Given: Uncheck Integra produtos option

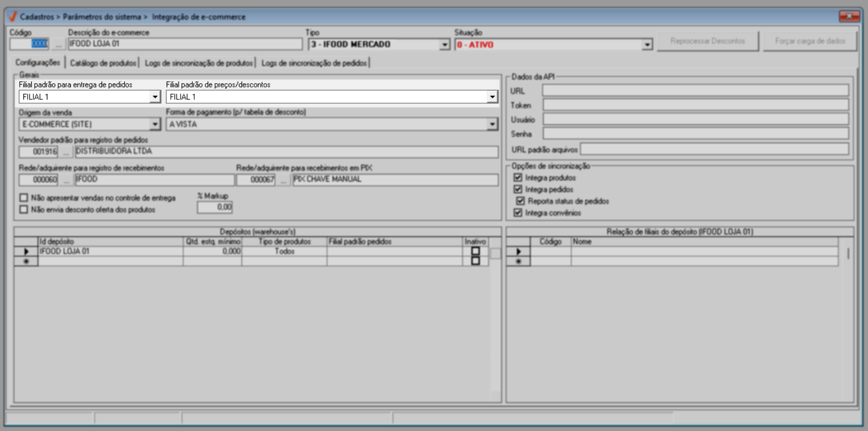Looking at the screenshot, I should [x=518, y=178].
